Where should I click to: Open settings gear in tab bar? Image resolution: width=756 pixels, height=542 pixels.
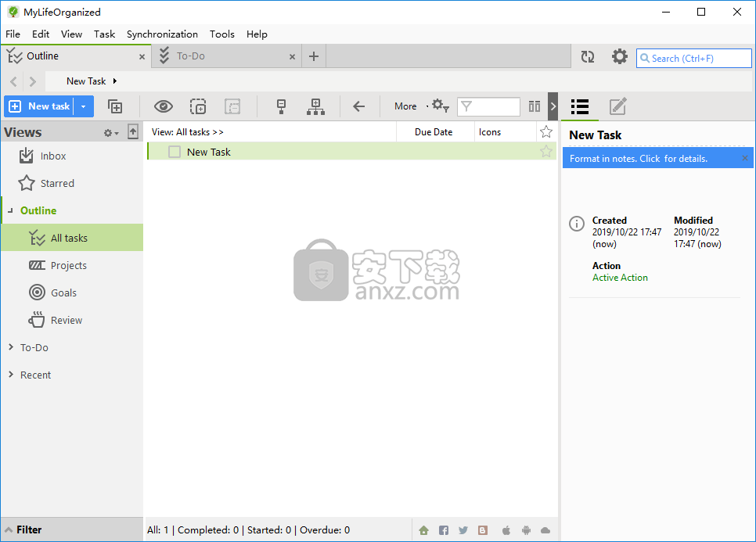[620, 57]
